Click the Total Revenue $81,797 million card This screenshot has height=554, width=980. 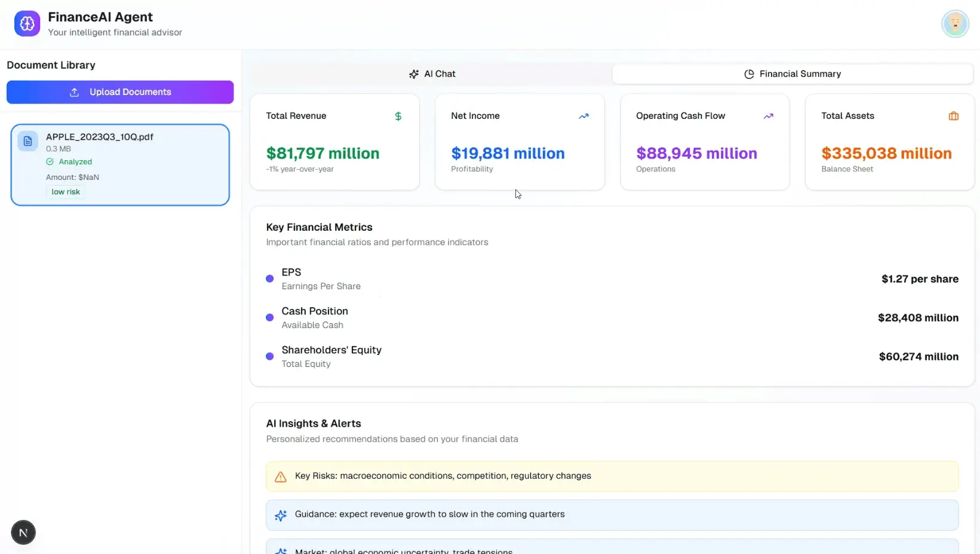pyautogui.click(x=334, y=142)
